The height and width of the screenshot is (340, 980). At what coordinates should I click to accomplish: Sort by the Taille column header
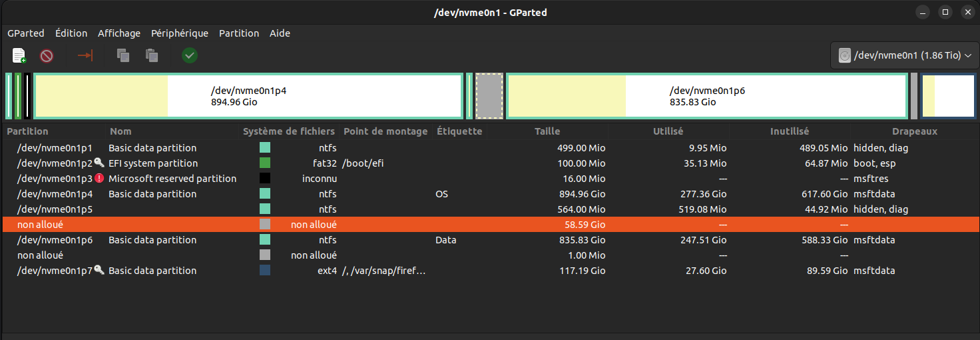(547, 131)
